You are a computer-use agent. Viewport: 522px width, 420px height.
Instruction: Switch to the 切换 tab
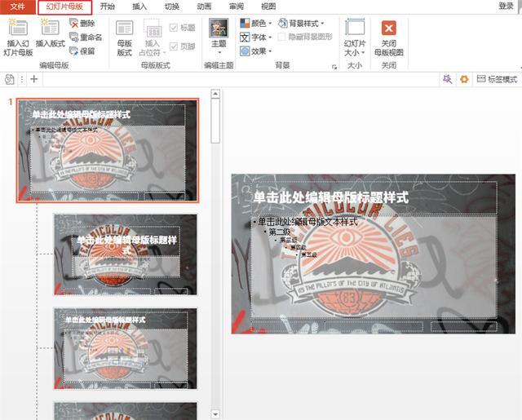[172, 7]
